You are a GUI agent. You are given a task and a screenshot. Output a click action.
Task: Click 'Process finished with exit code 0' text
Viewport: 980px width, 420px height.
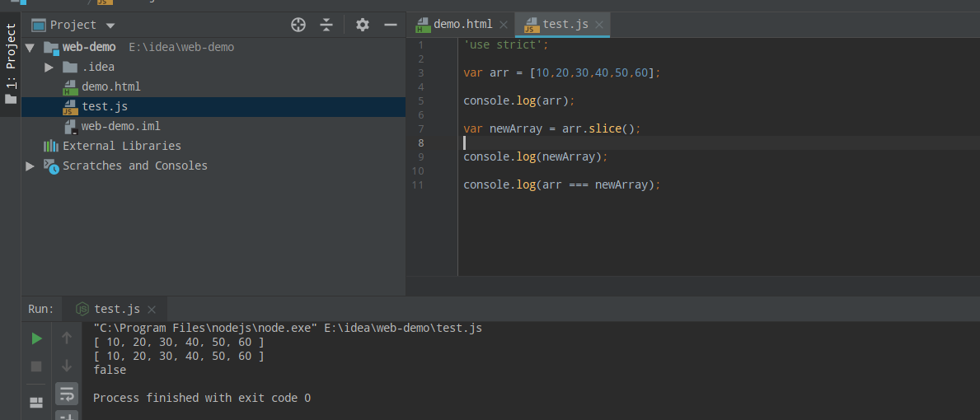coord(202,398)
